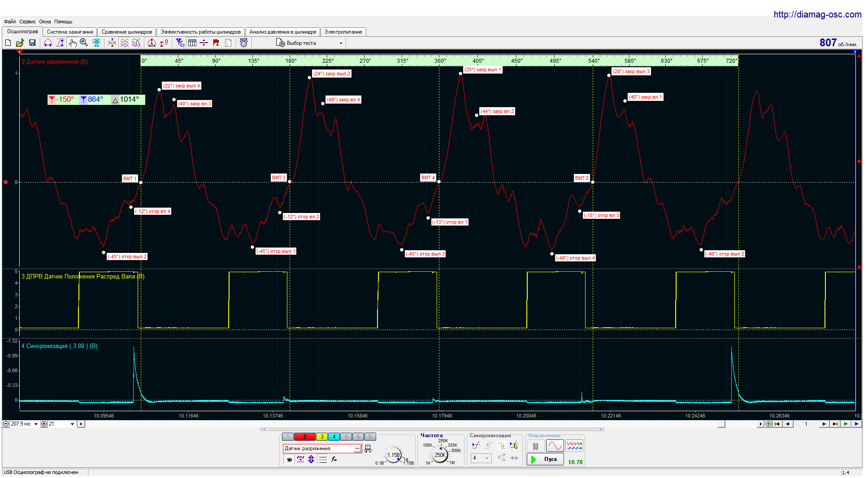Click the AUTO voltmeter icon
Viewport: 868px width, 478px height.
(x=243, y=43)
